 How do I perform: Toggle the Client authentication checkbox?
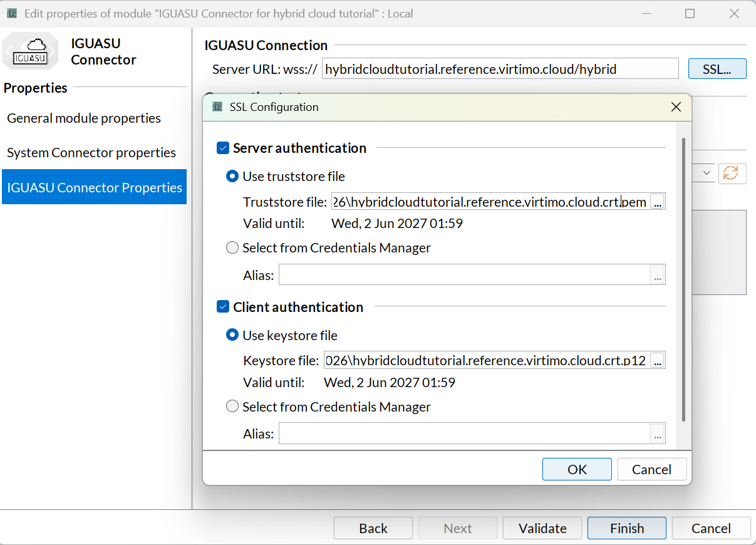(223, 308)
